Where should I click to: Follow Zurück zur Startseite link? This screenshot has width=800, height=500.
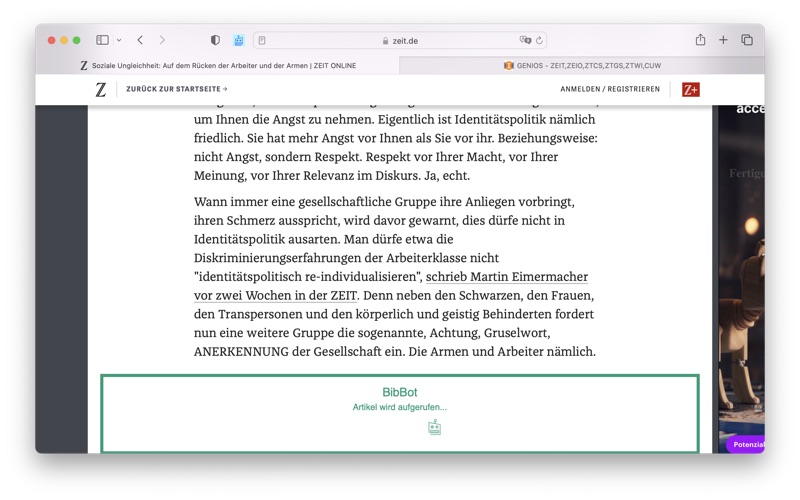tap(177, 89)
